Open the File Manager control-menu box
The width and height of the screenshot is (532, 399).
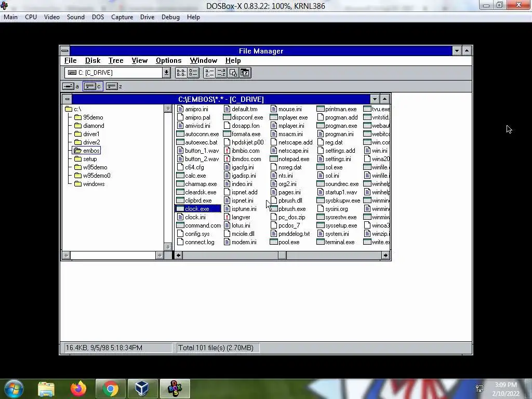point(65,51)
